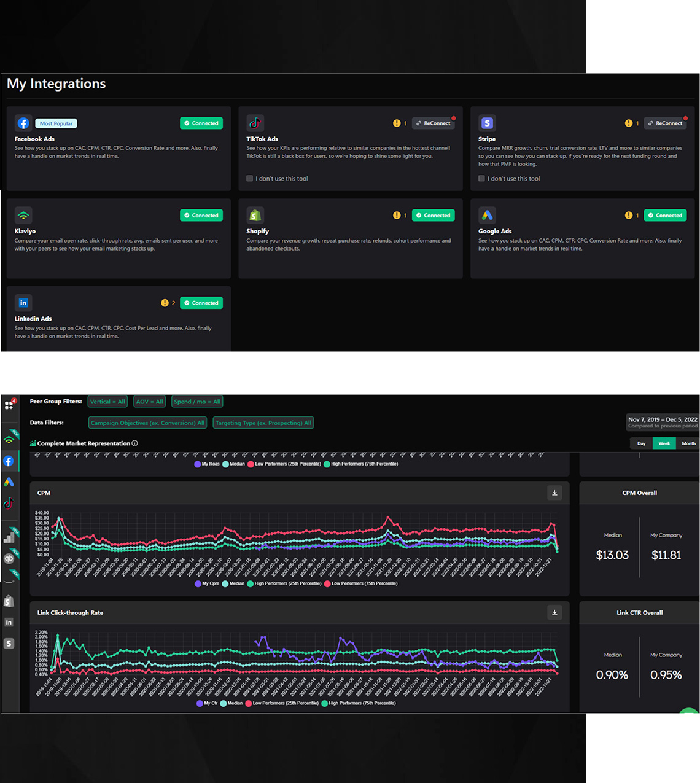Click the Most Popular badge on Facebook Ads
The height and width of the screenshot is (783, 700).
(56, 123)
